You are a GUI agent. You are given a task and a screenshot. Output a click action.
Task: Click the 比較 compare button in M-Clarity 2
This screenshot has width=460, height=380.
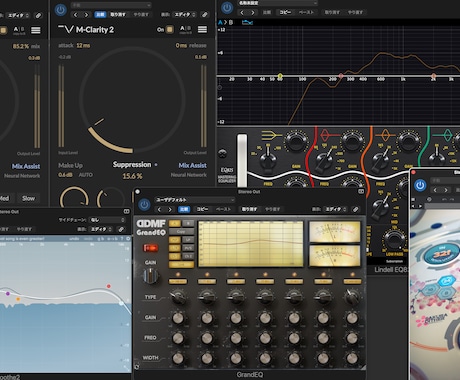pyautogui.click(x=100, y=15)
